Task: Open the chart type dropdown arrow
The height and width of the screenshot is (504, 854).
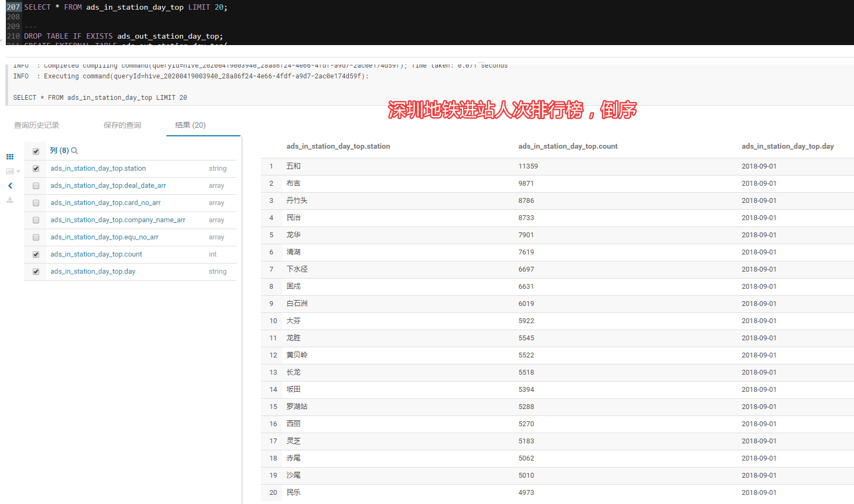Action: click(18, 172)
